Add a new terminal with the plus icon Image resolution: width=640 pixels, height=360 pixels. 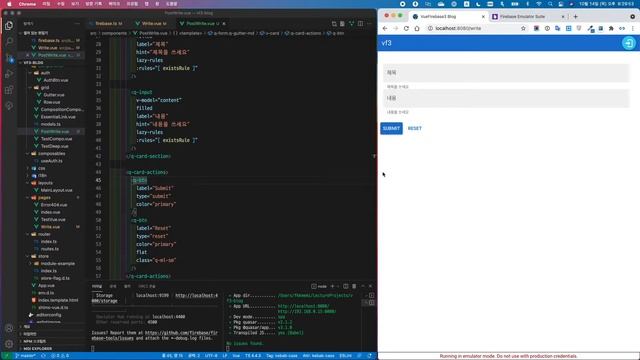tap(332, 286)
